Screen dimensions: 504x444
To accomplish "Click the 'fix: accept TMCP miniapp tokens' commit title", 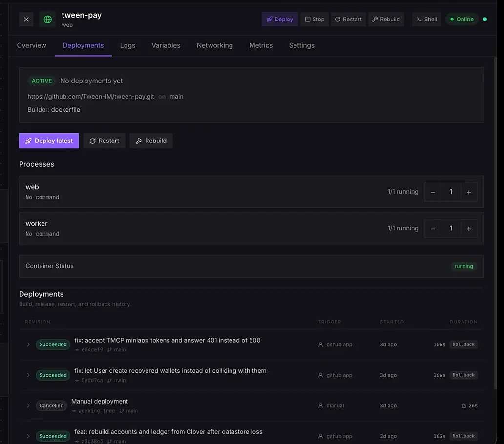I will point(167,340).
